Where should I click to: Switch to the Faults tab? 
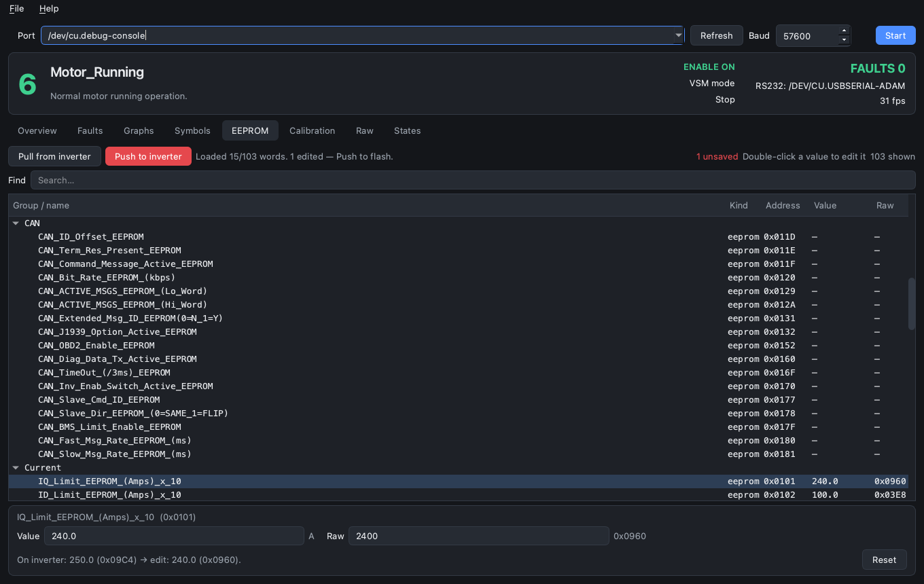tap(90, 130)
